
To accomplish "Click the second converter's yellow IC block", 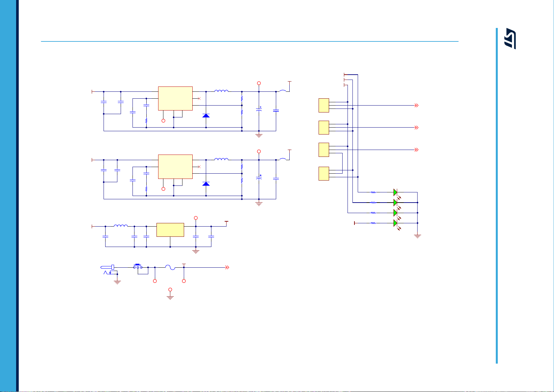I will (175, 167).
